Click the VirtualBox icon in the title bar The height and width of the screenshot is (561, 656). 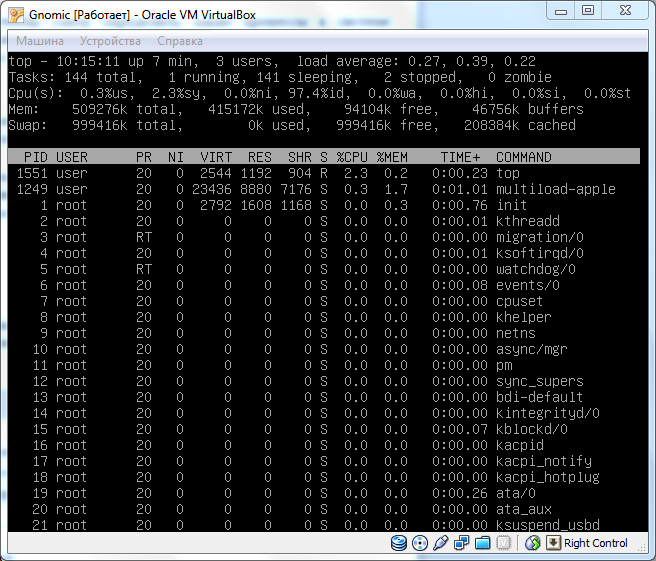coord(16,15)
